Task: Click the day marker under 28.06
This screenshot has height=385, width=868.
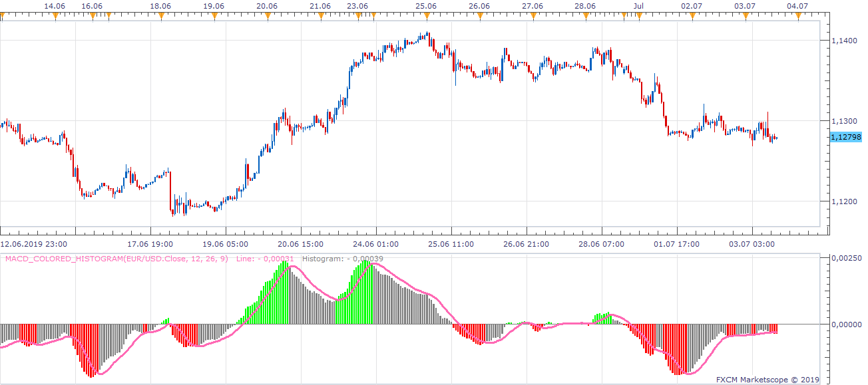Action: pyautogui.click(x=586, y=15)
